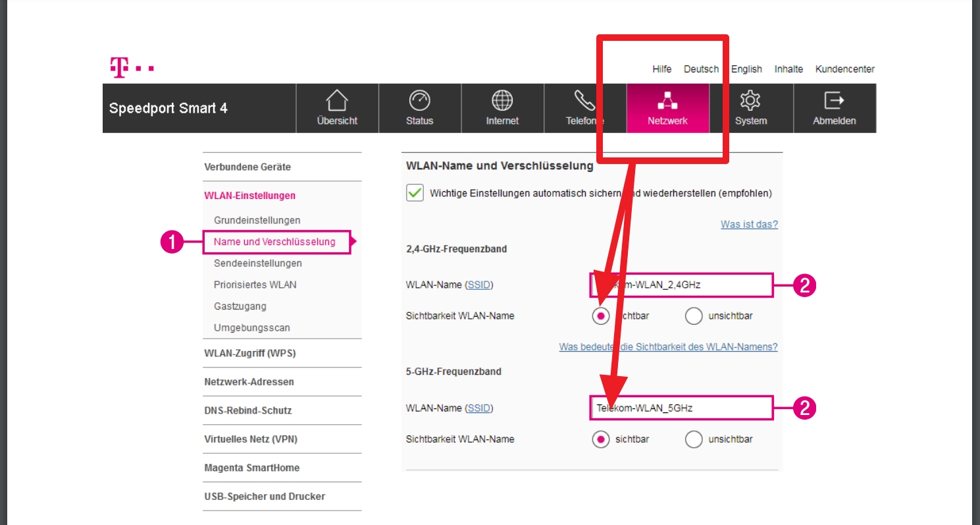
Task: Click the '2,4-GHz-Frequenzband' heading
Action: click(457, 249)
